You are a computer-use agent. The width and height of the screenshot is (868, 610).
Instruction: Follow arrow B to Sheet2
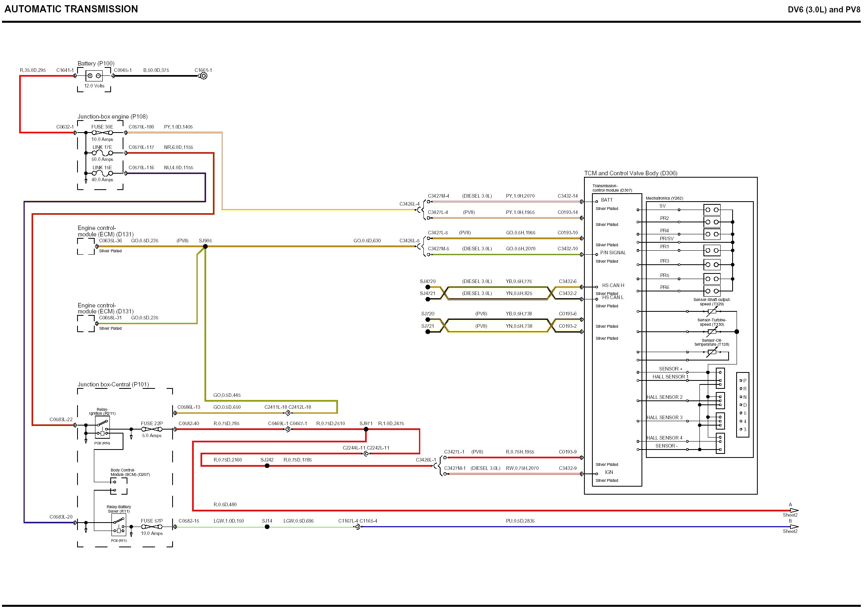click(794, 527)
